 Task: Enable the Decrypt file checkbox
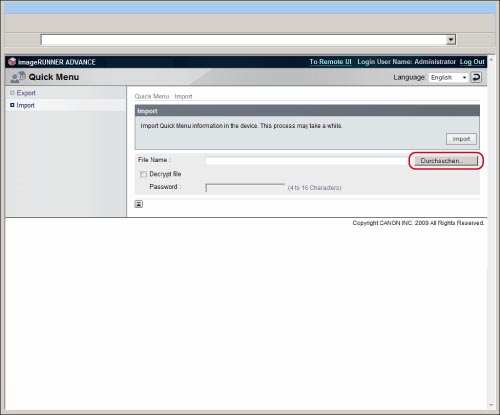click(x=143, y=174)
